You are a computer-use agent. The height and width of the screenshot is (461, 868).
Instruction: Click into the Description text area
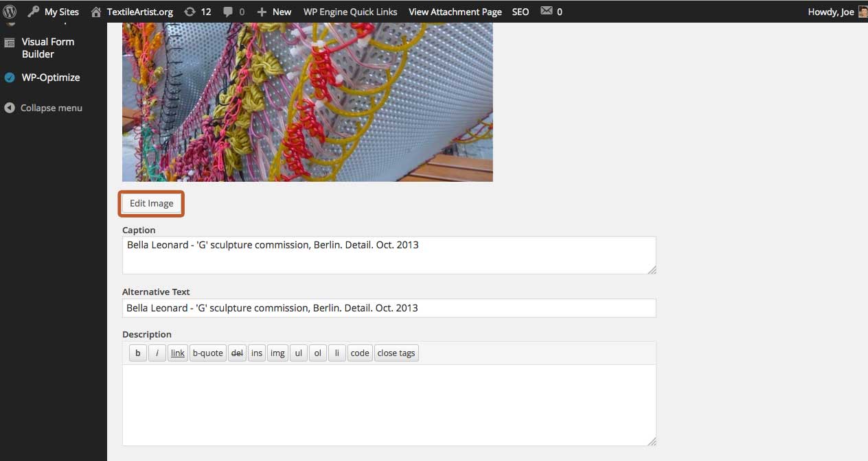[x=389, y=405]
